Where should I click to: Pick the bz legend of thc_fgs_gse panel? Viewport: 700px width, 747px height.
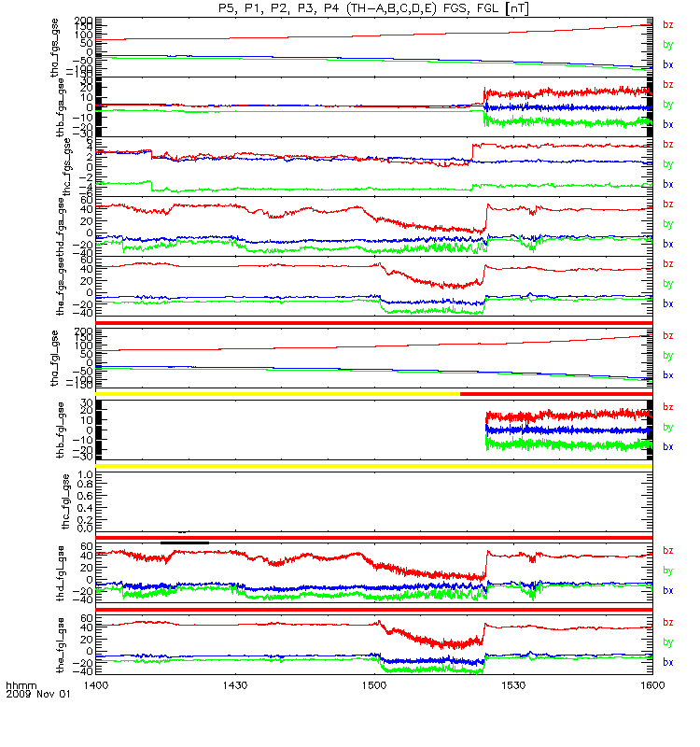point(668,145)
